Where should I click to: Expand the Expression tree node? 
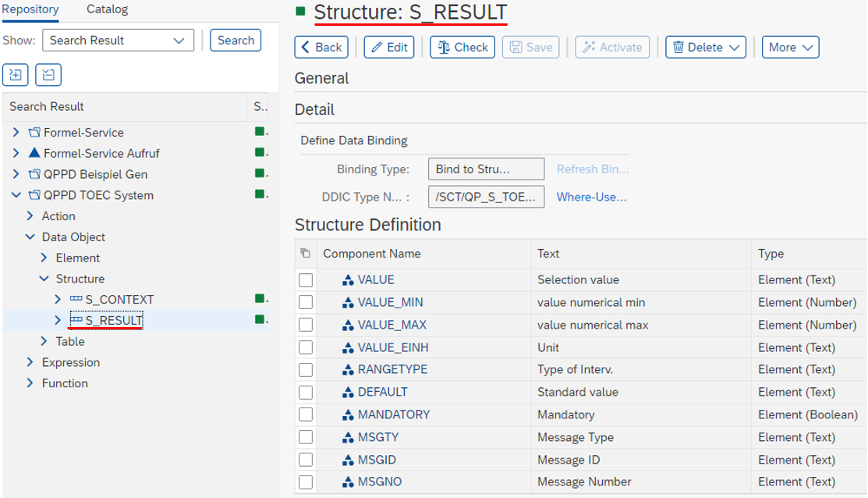30,362
